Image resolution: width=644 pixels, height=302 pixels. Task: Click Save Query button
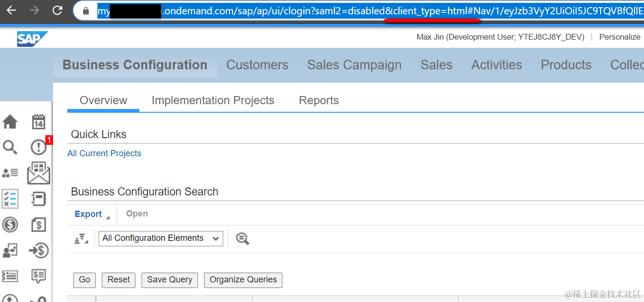(x=169, y=280)
